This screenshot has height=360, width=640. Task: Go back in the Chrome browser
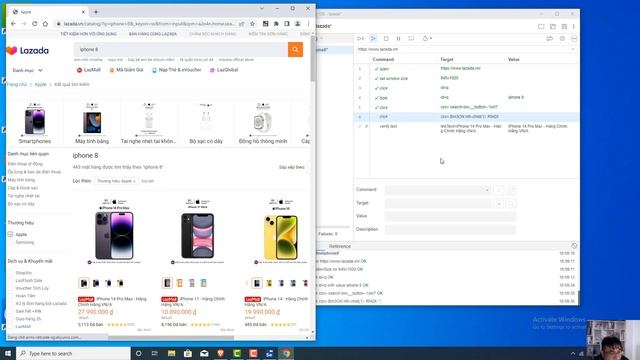click(x=13, y=24)
